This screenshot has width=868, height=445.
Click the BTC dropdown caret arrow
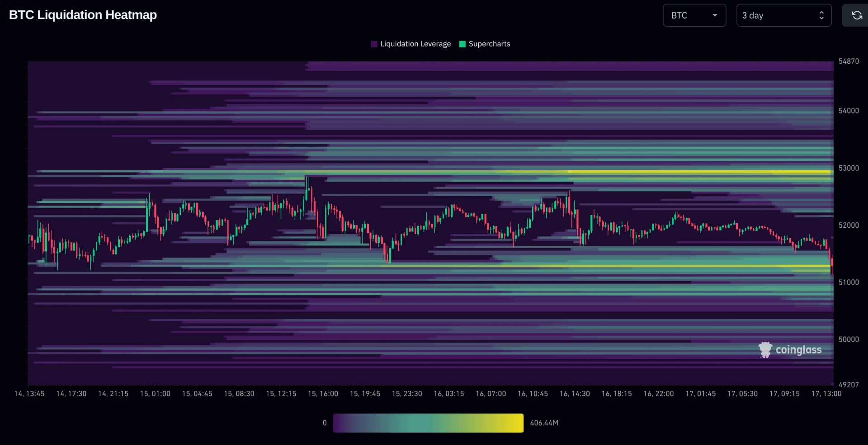pyautogui.click(x=715, y=15)
